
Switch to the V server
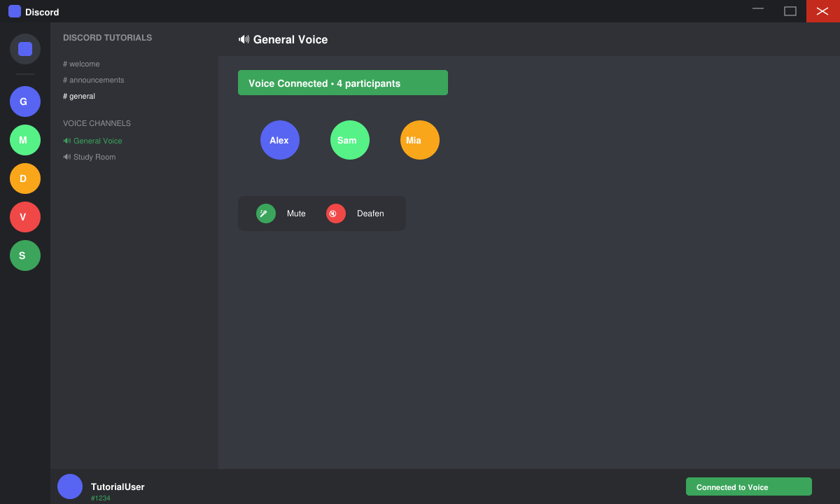tap(25, 217)
